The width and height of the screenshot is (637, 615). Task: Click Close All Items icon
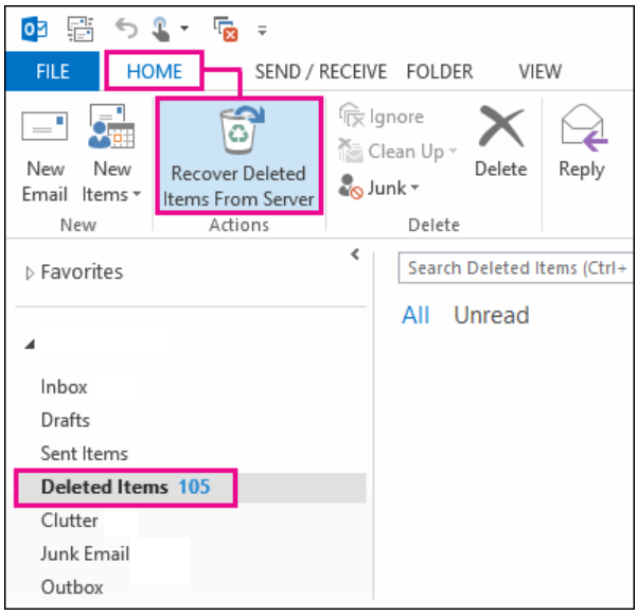[226, 29]
